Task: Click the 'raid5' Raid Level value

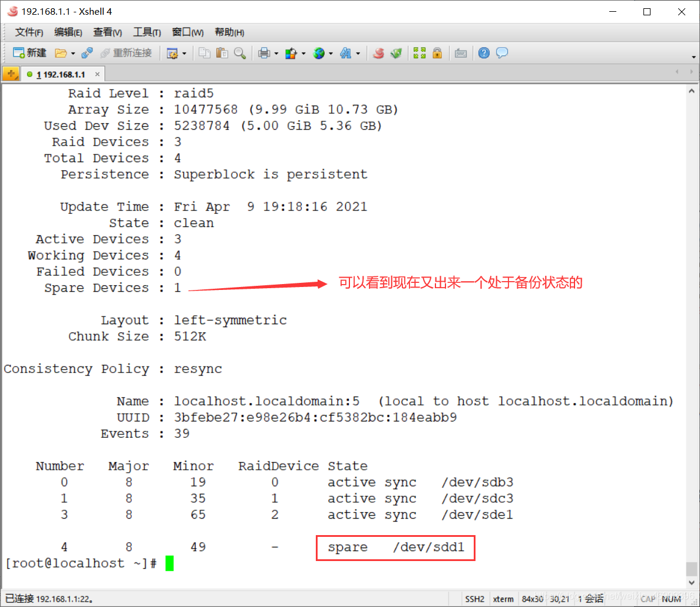Action: (194, 93)
